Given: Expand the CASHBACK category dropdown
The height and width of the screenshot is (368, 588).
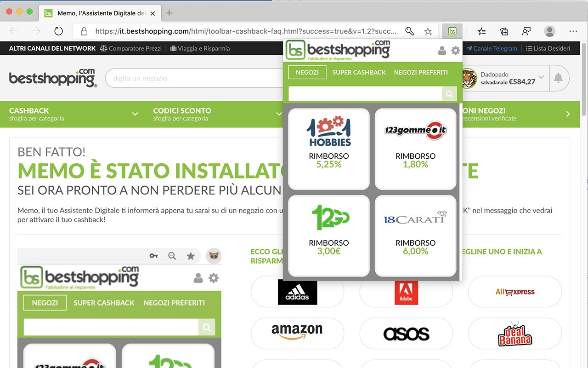Looking at the screenshot, I should [x=135, y=114].
